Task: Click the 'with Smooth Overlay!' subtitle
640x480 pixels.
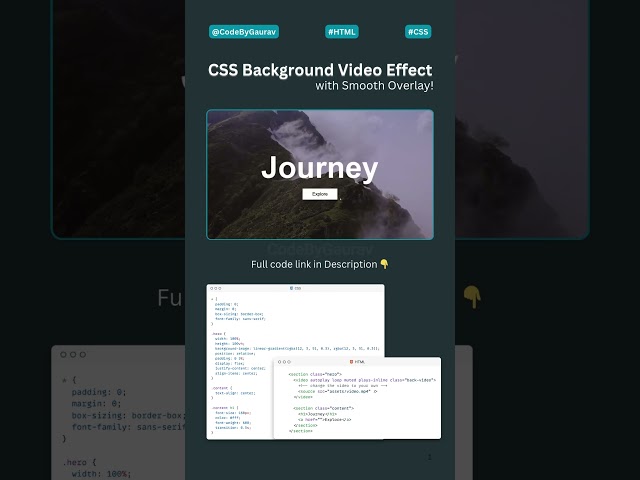Action: click(x=374, y=86)
